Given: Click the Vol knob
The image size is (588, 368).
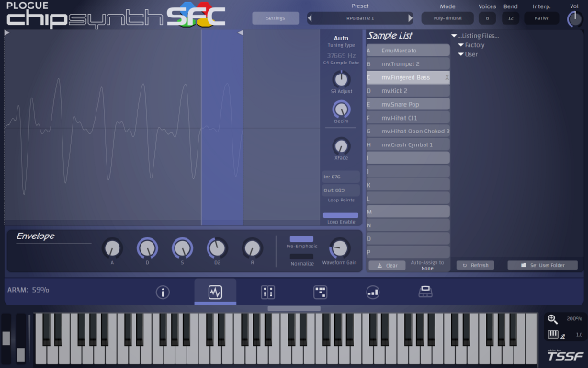Looking at the screenshot, I should click(x=574, y=18).
